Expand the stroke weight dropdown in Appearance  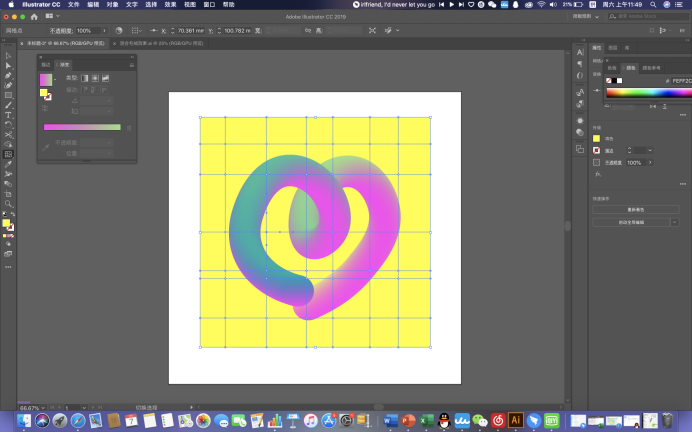(650, 150)
